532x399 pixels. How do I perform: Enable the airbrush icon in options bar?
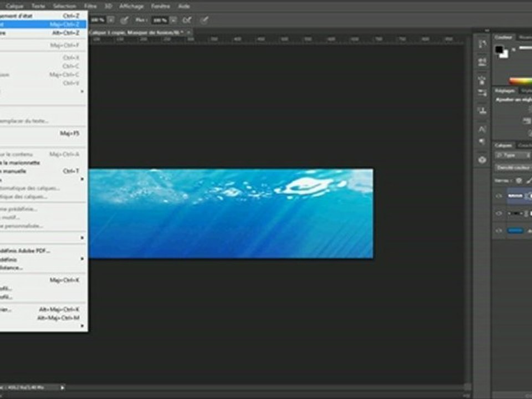pyautogui.click(x=187, y=20)
